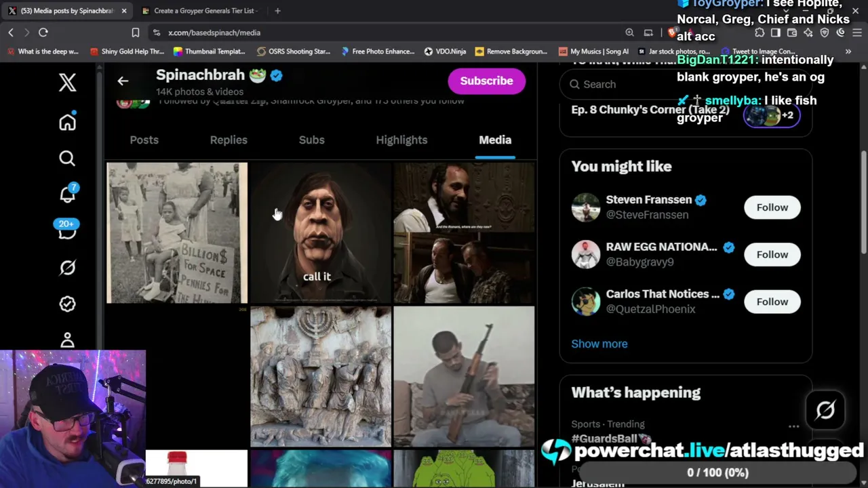
Task: Open more options dots in What's happening
Action: pos(793,426)
